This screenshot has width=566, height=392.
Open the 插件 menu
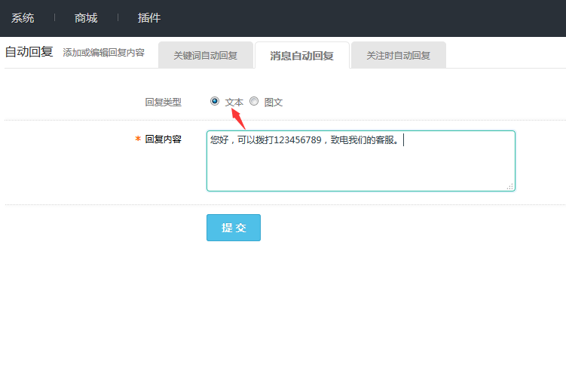click(149, 17)
